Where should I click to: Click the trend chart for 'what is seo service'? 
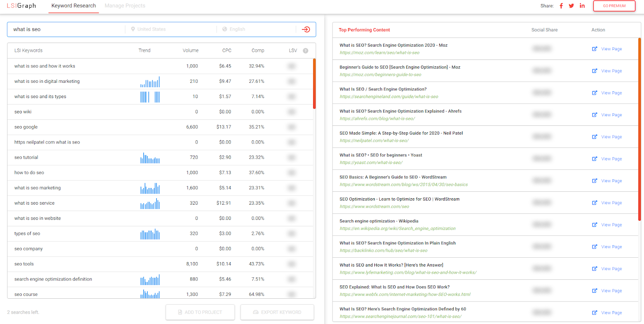coord(150,204)
